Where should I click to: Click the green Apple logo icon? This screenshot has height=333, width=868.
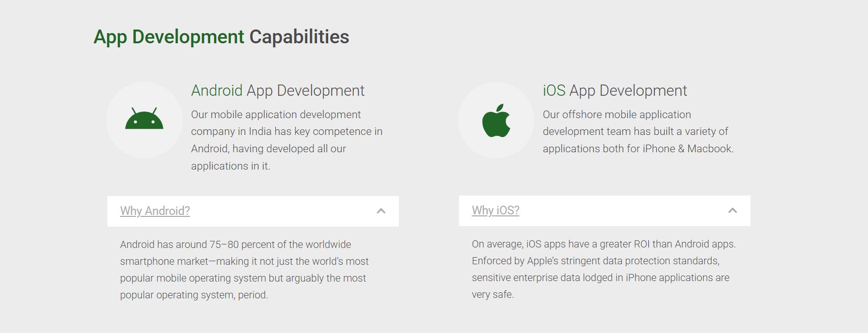(496, 121)
